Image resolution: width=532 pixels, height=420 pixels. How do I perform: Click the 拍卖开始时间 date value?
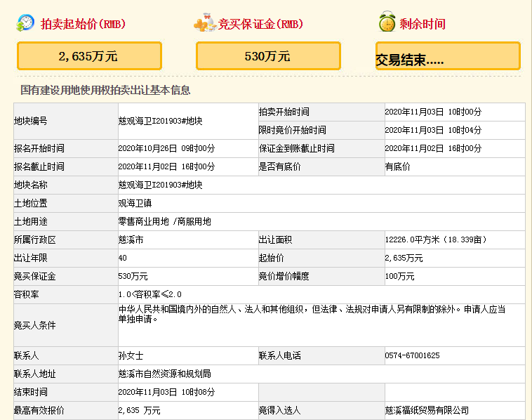(433, 112)
